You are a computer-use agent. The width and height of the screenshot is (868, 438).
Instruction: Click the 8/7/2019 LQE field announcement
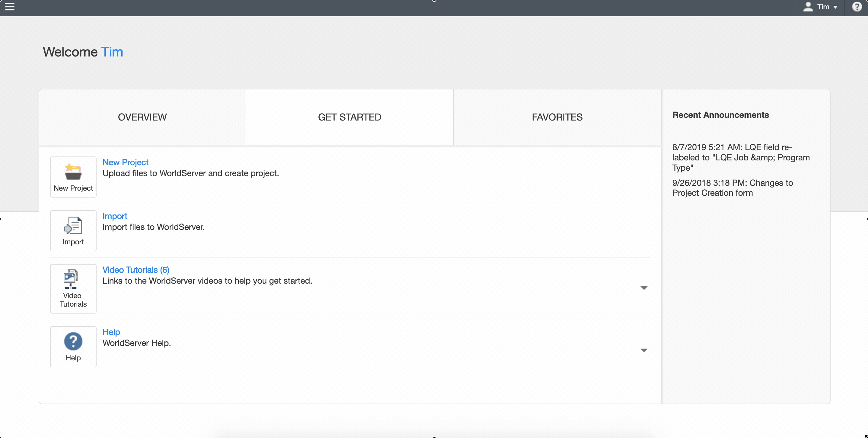pos(741,157)
